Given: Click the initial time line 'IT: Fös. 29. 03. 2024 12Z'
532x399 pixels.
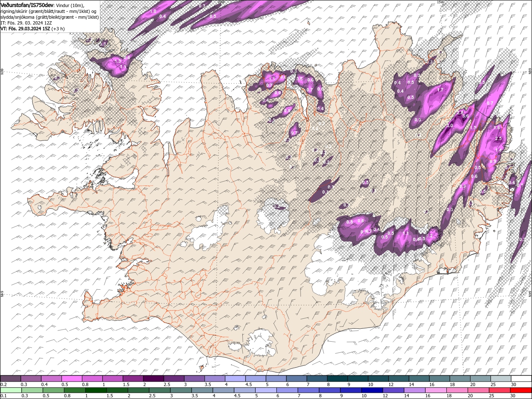Looking at the screenshot, I should pyautogui.click(x=26, y=23).
